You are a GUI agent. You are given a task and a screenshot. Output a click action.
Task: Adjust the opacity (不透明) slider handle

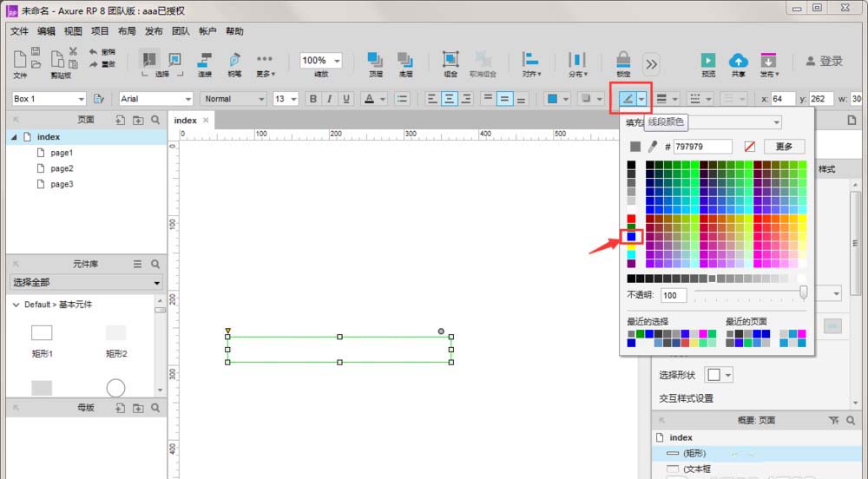point(803,292)
